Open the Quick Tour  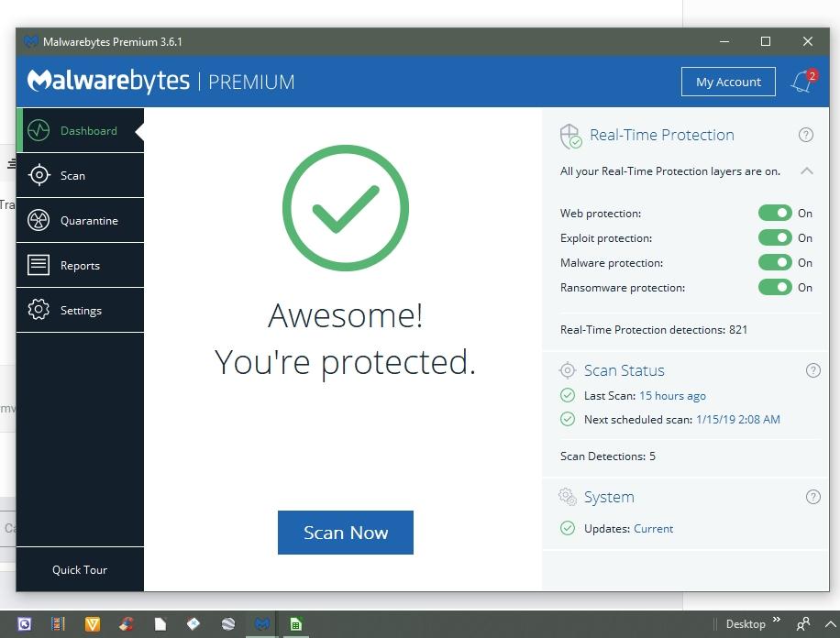click(x=79, y=569)
